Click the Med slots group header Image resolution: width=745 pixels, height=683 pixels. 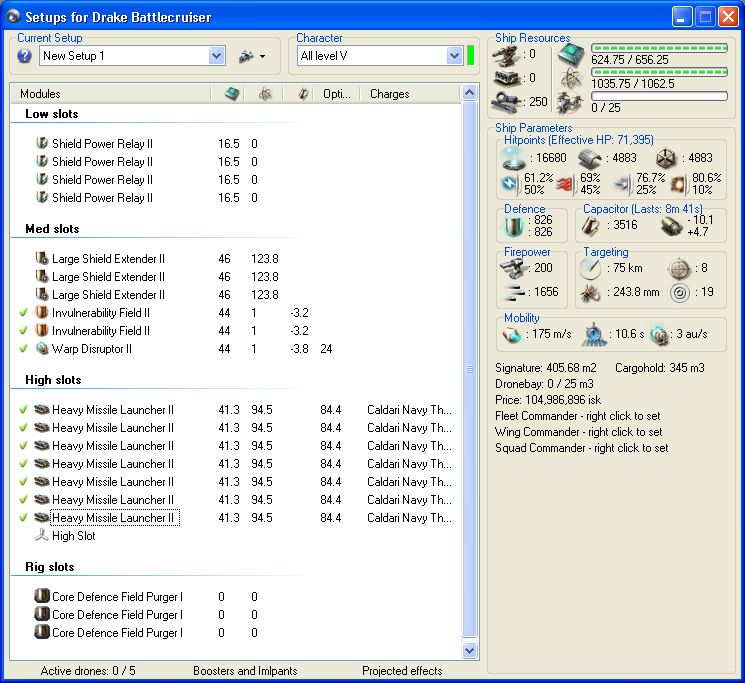[x=52, y=229]
